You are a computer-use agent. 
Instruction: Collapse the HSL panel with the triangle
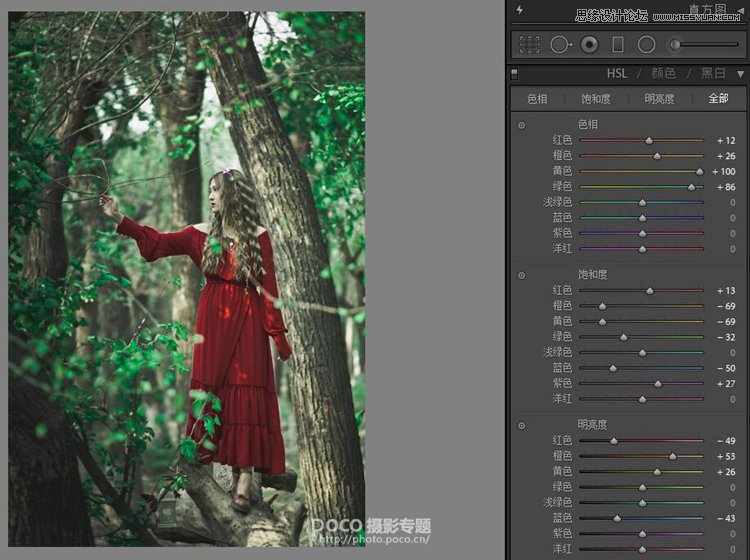pyautogui.click(x=740, y=74)
